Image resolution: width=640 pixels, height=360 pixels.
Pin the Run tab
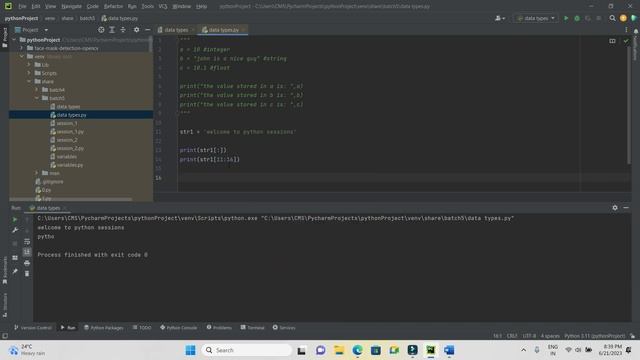(x=15, y=271)
